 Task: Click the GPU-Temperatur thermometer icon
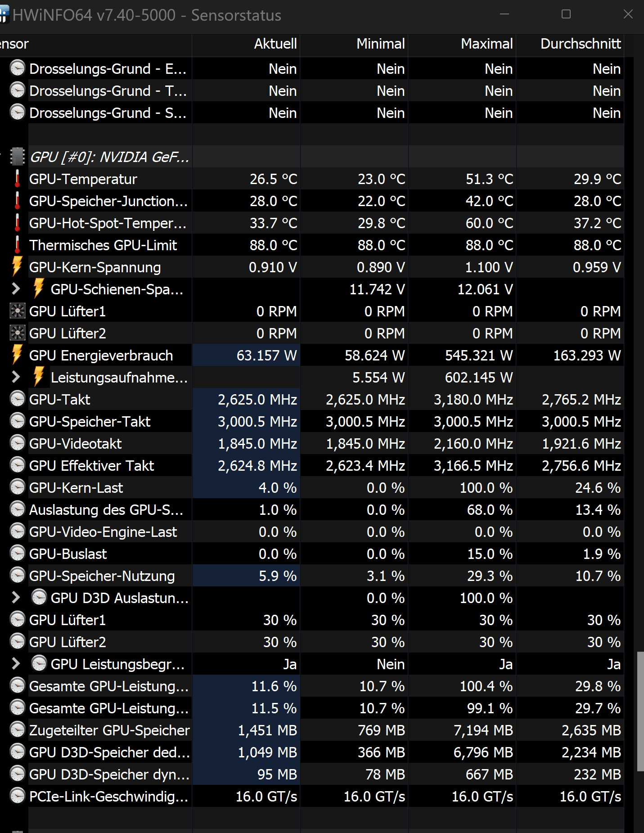tap(17, 179)
